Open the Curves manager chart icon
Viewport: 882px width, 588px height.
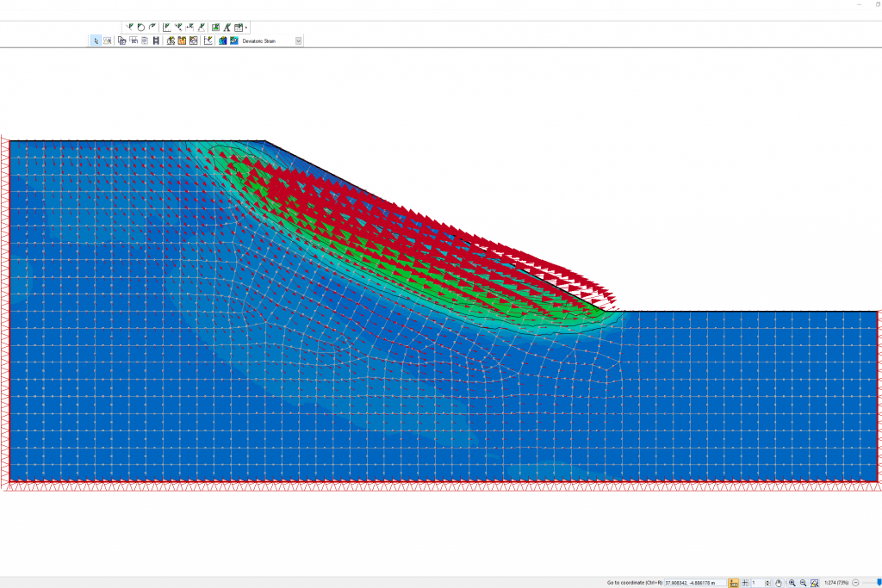[x=209, y=40]
